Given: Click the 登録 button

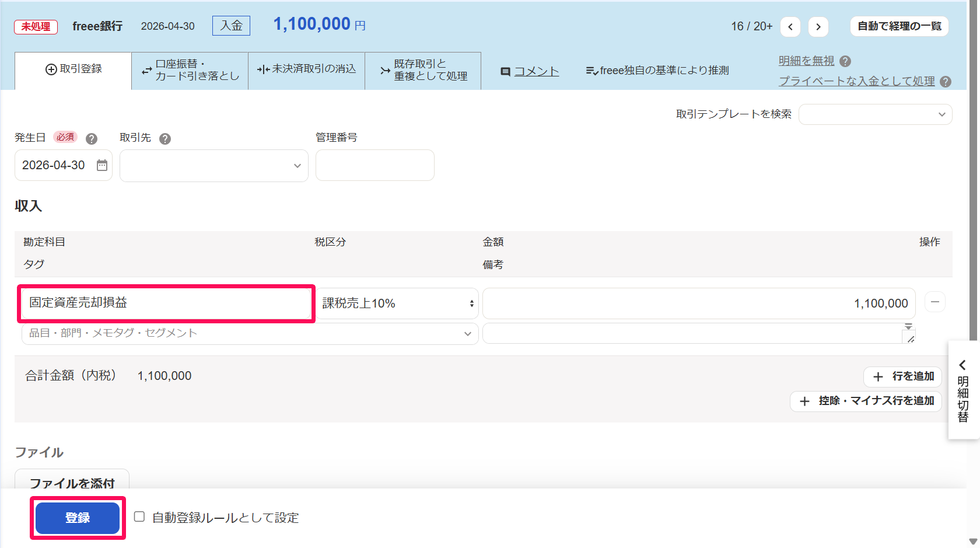Looking at the screenshot, I should (78, 518).
